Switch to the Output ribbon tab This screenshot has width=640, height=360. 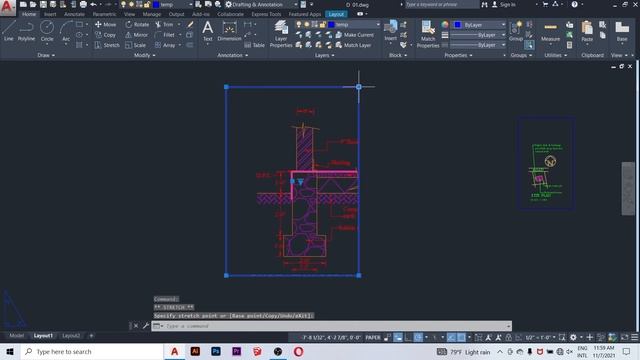(x=176, y=14)
